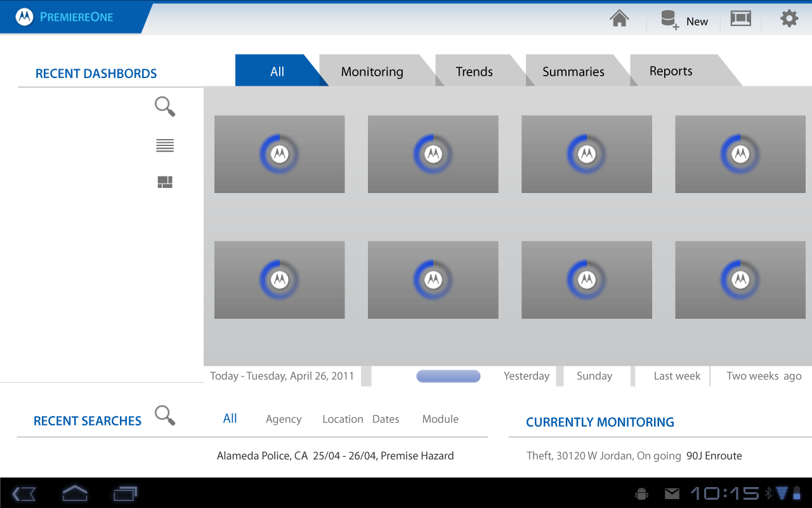This screenshot has width=812, height=508.
Task: Open the Theft, 30120 W Jordan incident
Action: [x=604, y=456]
